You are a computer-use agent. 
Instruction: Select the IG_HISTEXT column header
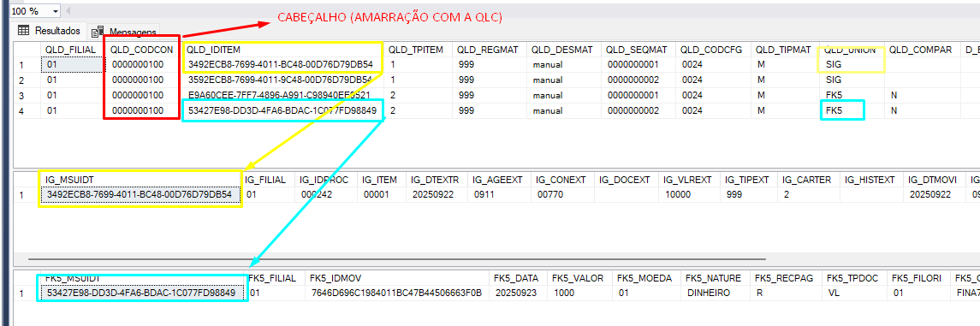click(x=872, y=179)
